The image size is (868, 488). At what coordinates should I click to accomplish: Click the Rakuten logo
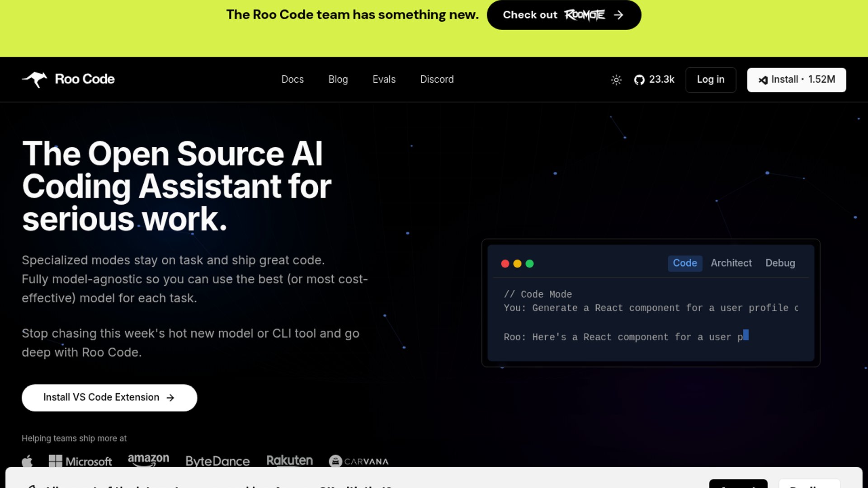[x=289, y=460]
